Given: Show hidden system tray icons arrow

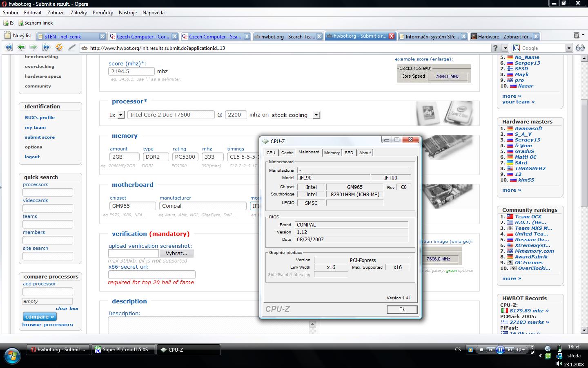Looking at the screenshot, I should coord(540,356).
